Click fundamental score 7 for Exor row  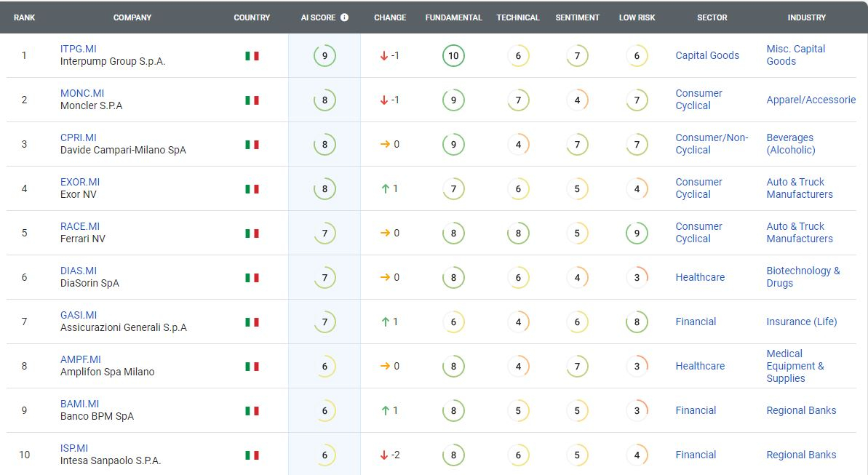point(453,189)
